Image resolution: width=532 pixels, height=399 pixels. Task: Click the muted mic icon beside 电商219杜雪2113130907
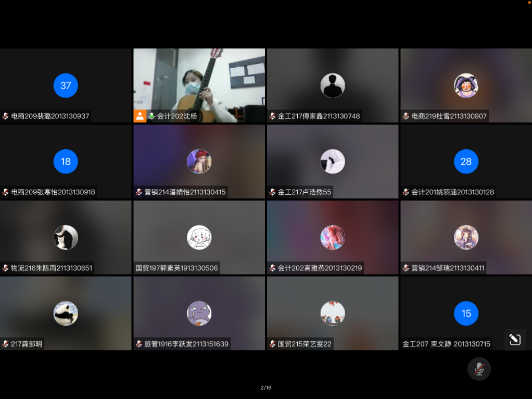pyautogui.click(x=406, y=116)
